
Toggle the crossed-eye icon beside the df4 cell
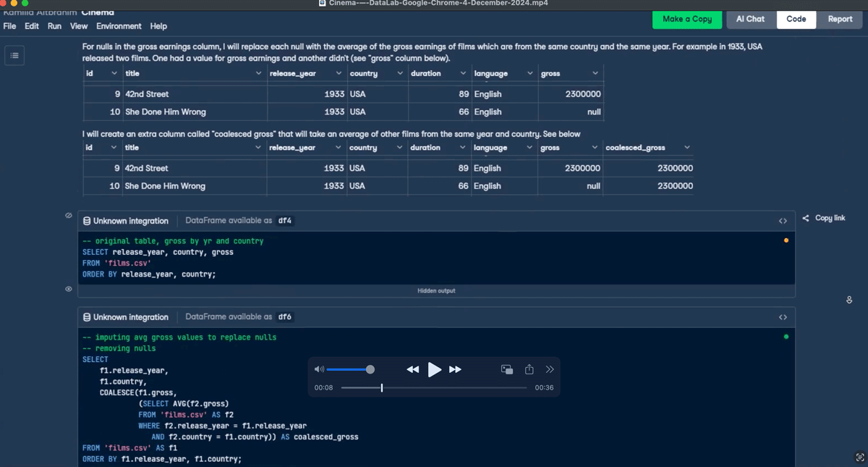click(69, 216)
